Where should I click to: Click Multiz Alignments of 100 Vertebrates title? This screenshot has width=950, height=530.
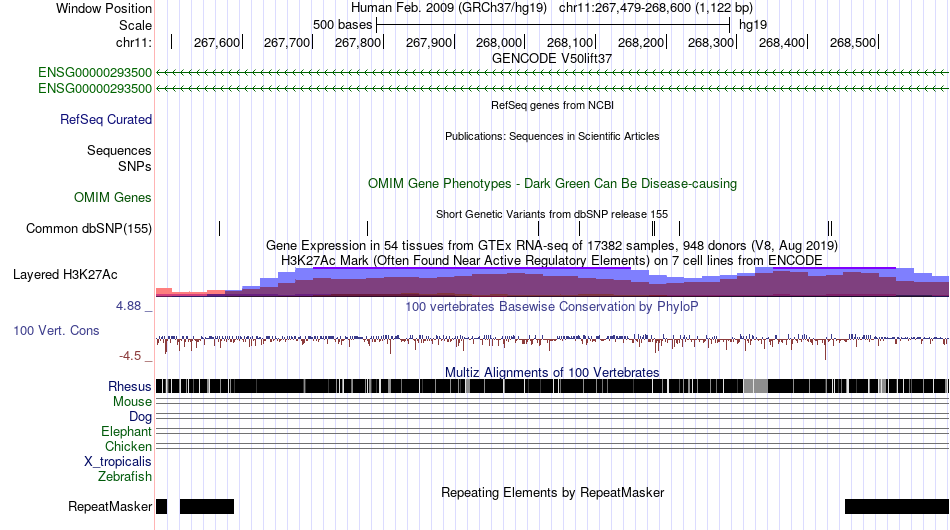(x=552, y=372)
